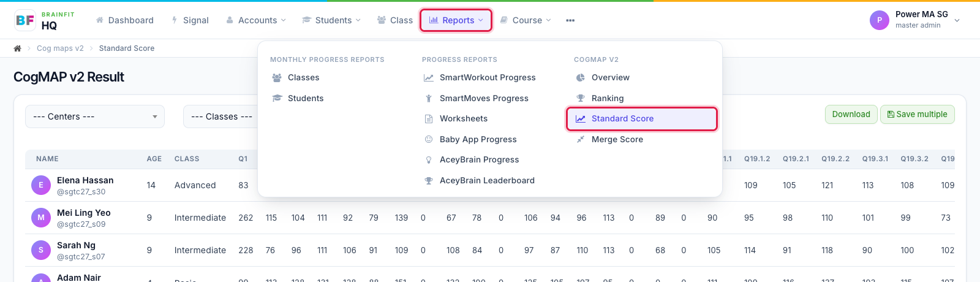Click the SmartWorkout chart icon
The height and width of the screenshot is (282, 980).
[429, 78]
